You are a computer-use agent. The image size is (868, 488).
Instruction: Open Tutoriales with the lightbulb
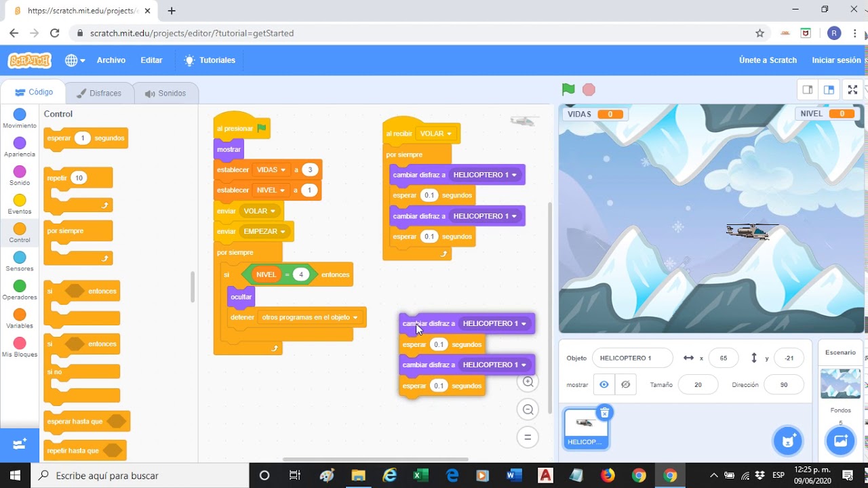(x=210, y=60)
